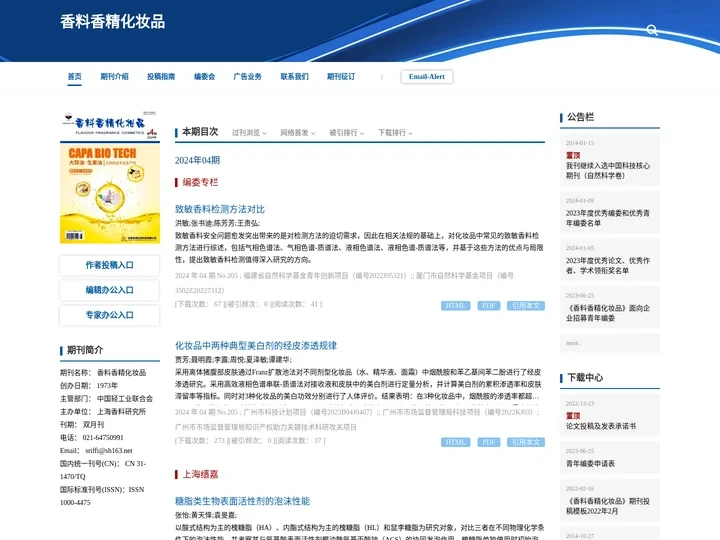Click the more... link in 公告栏
This screenshot has height=540, width=720.
tap(574, 343)
